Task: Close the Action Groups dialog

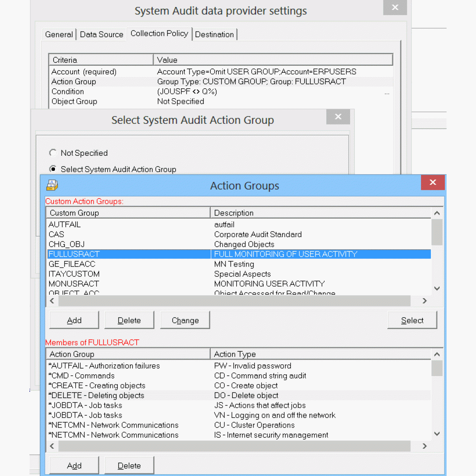Action: pos(432,182)
